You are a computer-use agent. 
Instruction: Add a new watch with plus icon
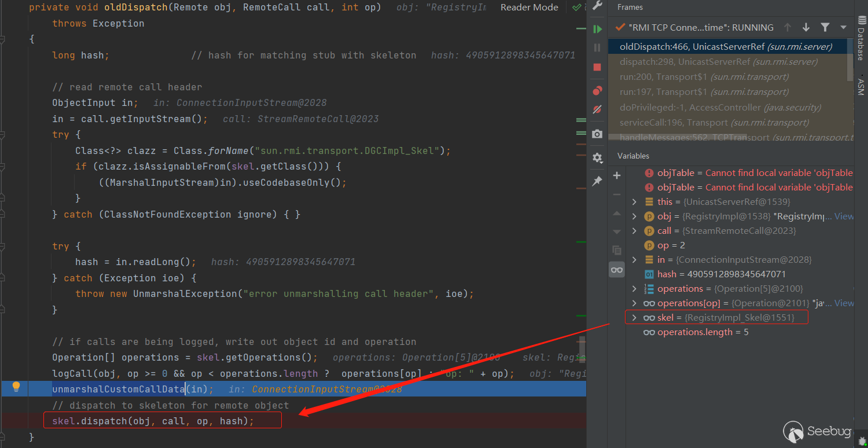[x=617, y=175]
